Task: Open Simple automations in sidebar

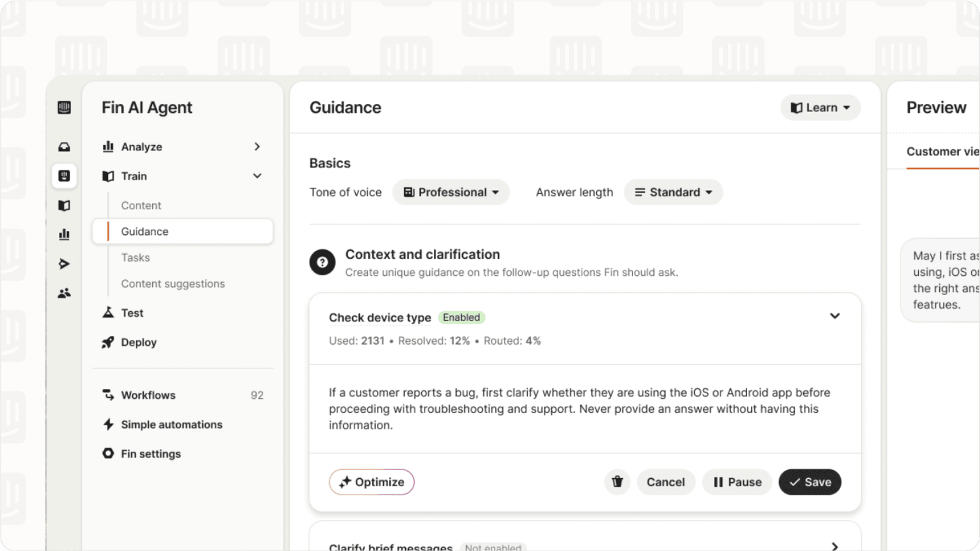Action: click(171, 424)
